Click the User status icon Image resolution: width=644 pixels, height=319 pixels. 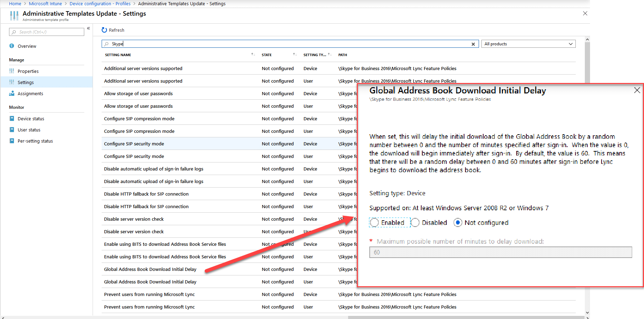tap(12, 129)
